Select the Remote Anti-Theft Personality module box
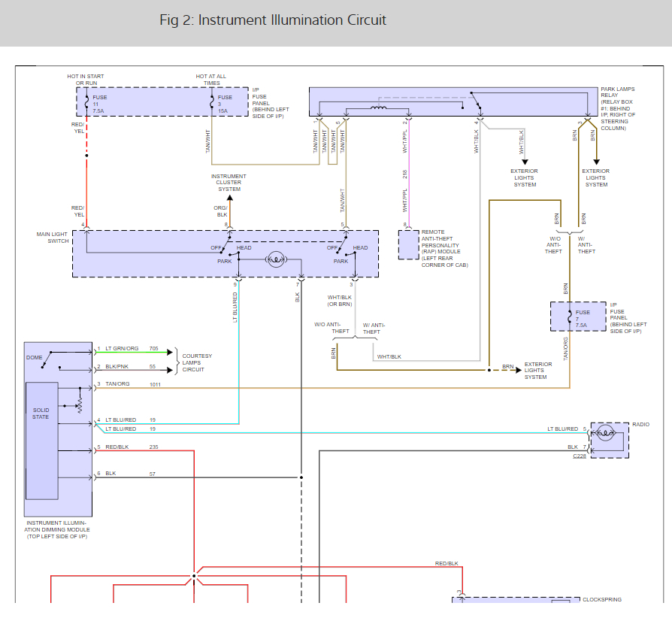This screenshot has height=621, width=672. coord(408,245)
